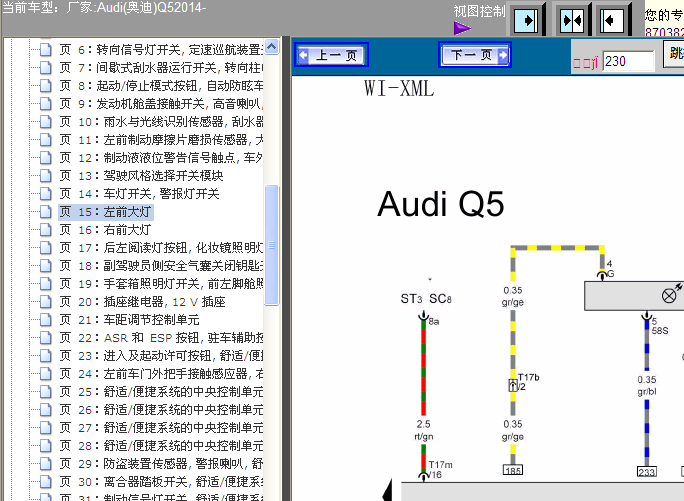Open page 11 左前制动摩擦片磨损传感器 item
This screenshot has height=501, width=684.
click(161, 140)
